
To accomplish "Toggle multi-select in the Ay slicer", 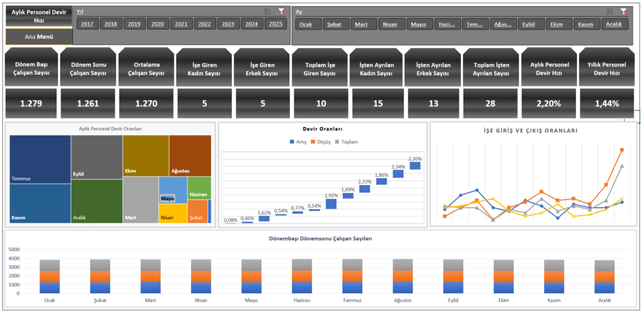I will (x=610, y=12).
